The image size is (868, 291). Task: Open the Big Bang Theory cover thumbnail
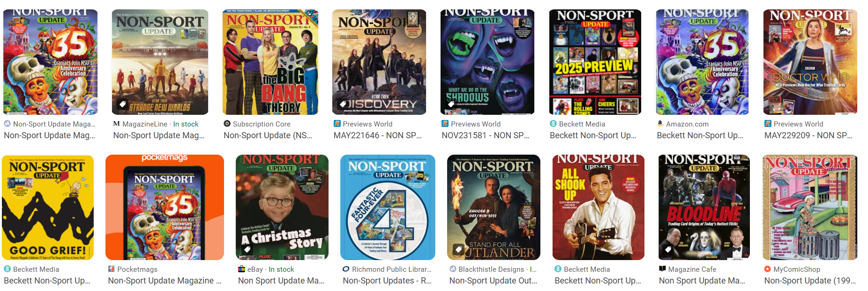pos(270,62)
